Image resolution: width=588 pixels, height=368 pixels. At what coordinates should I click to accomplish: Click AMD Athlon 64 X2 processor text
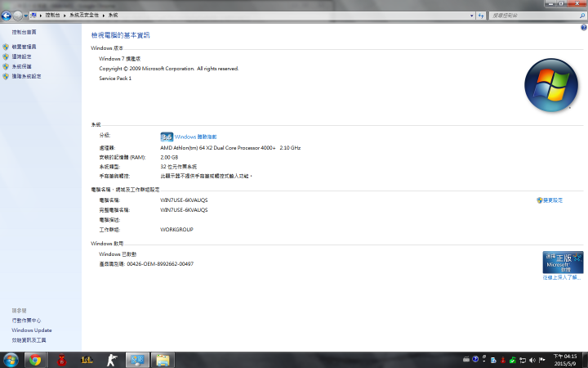pyautogui.click(x=230, y=147)
